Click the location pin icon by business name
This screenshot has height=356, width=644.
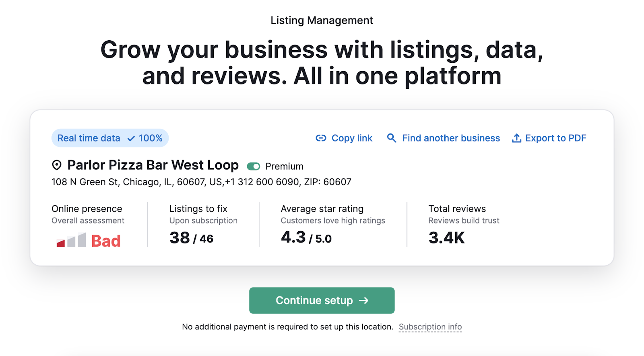click(x=57, y=165)
